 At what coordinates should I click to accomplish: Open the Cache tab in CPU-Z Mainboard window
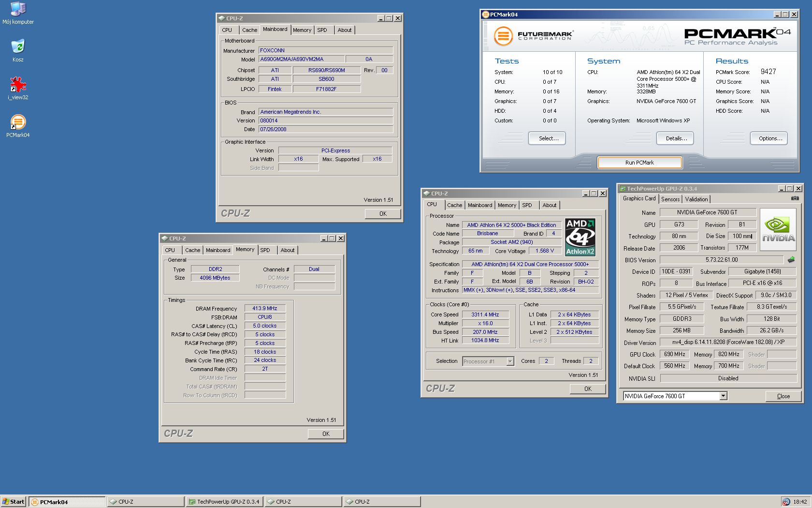pos(249,30)
